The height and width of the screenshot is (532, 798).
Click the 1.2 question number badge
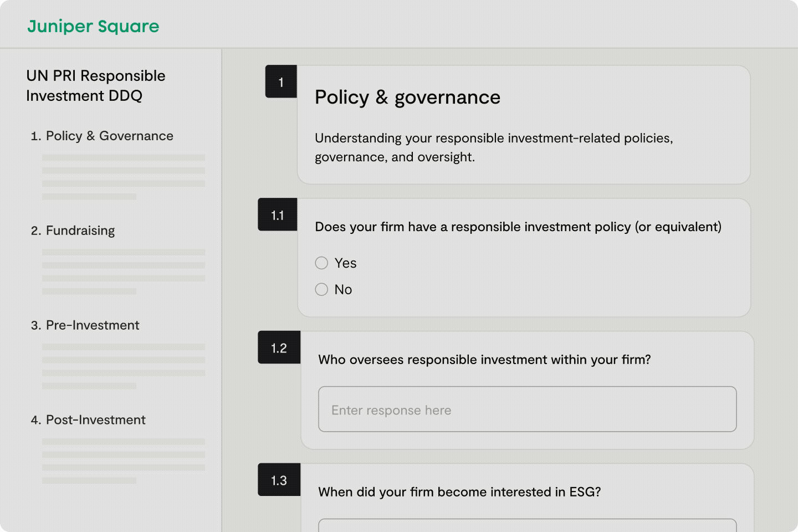click(x=279, y=347)
